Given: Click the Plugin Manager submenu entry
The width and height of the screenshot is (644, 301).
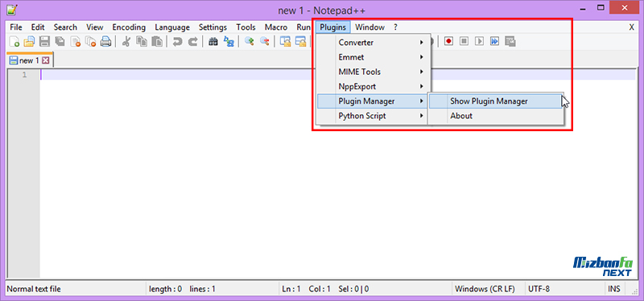Looking at the screenshot, I should tap(373, 101).
